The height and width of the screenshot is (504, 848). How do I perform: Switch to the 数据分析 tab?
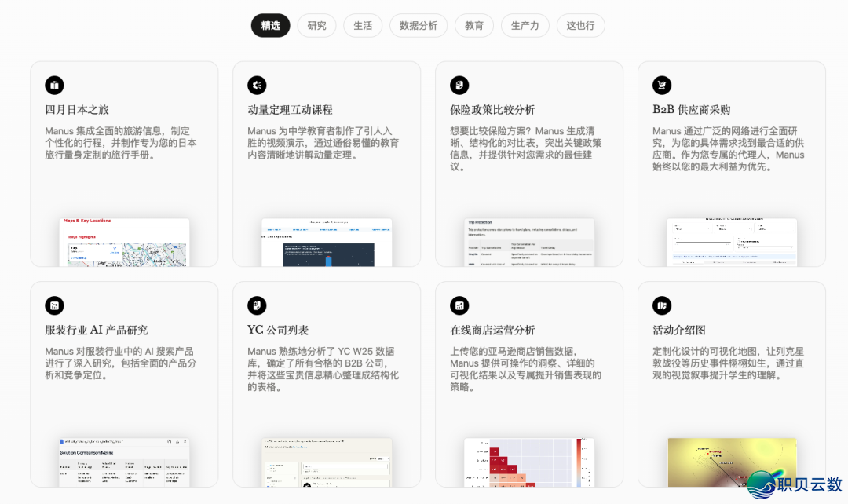click(x=419, y=25)
